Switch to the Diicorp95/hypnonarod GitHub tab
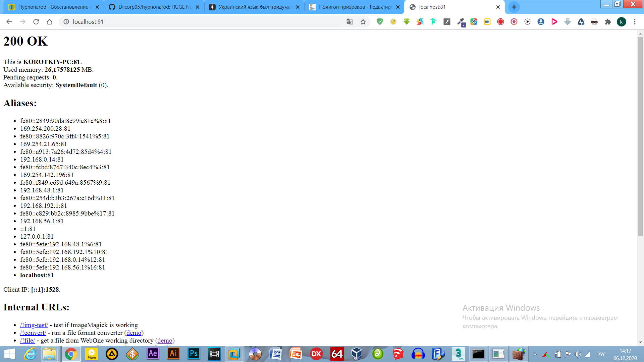This screenshot has width=644, height=362. 154,7
